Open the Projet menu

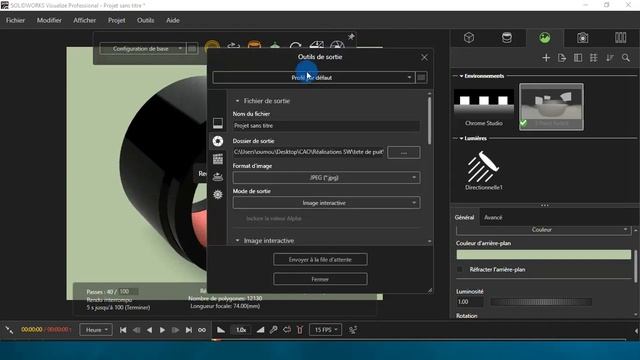[x=116, y=20]
